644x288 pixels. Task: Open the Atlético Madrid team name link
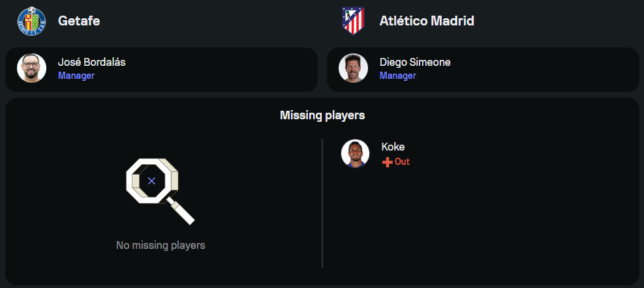coord(427,21)
